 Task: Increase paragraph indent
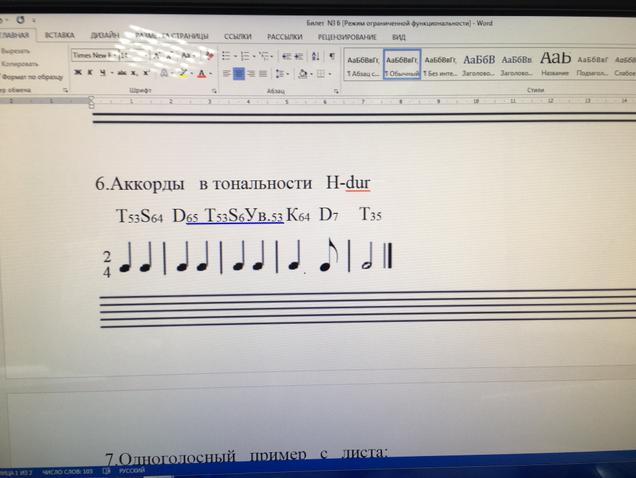pos(299,56)
